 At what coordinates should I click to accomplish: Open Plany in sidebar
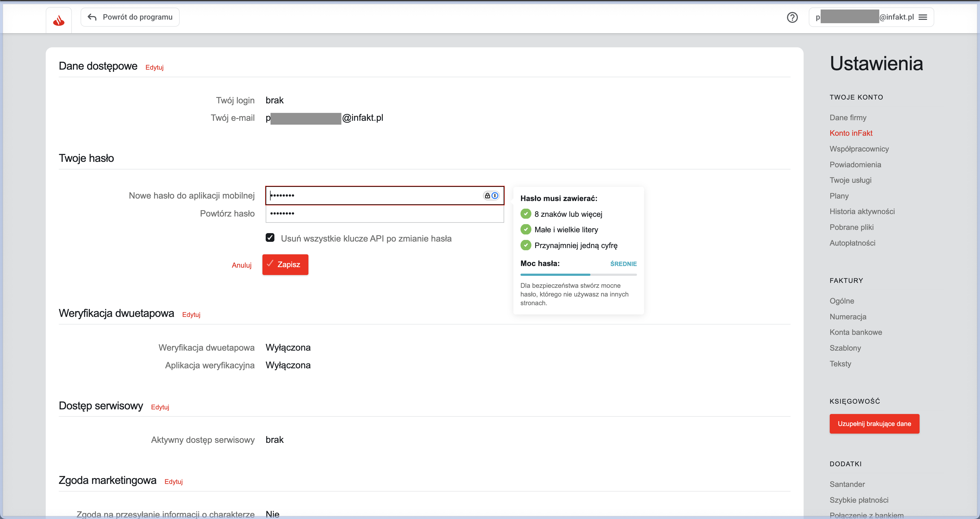coord(839,196)
